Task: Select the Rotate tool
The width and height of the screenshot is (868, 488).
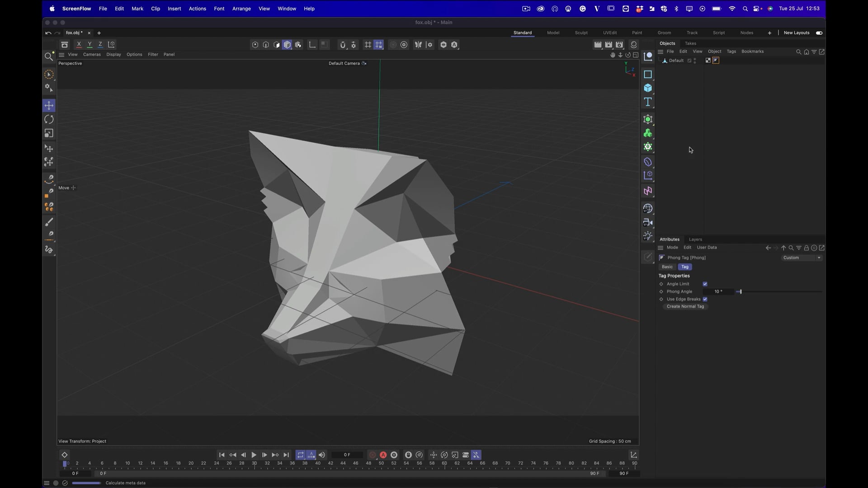Action: click(x=49, y=119)
